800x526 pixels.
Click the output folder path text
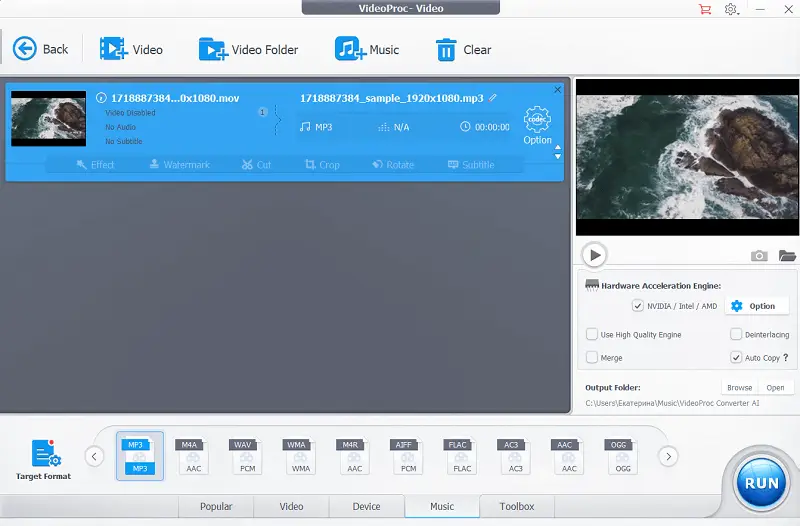tap(672, 403)
